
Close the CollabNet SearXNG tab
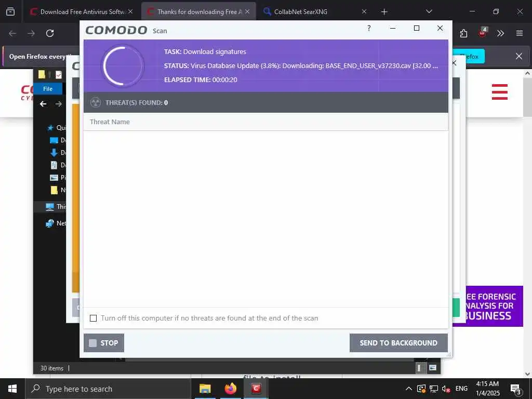364,11
